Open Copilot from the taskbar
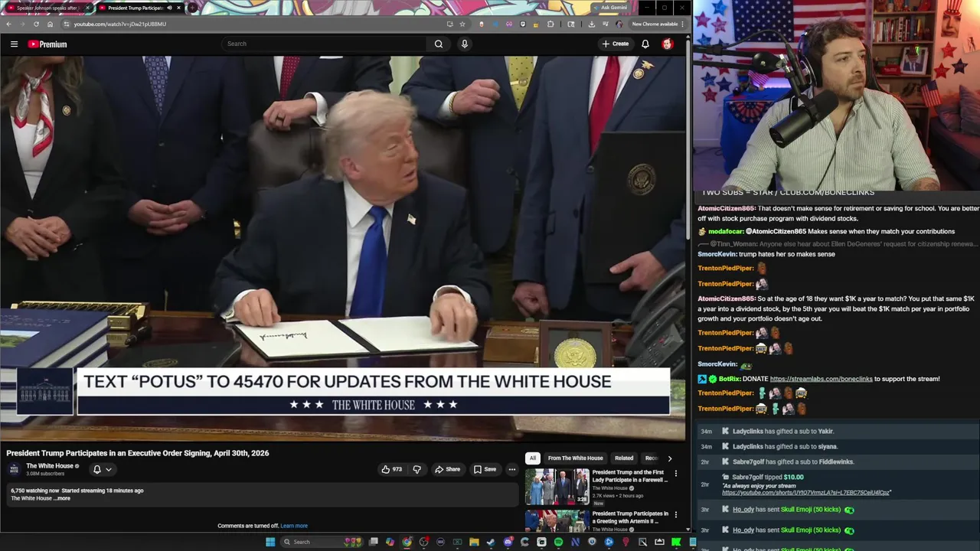 [x=390, y=542]
